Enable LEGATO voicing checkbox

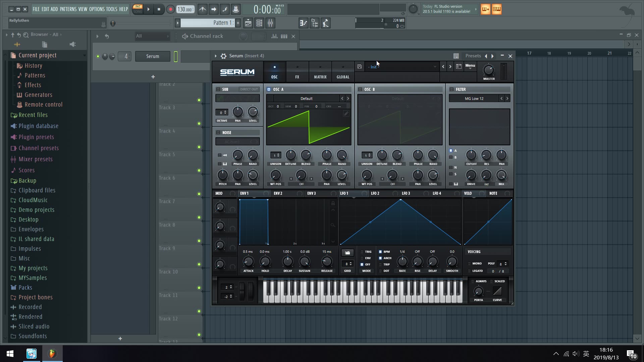pyautogui.click(x=469, y=271)
